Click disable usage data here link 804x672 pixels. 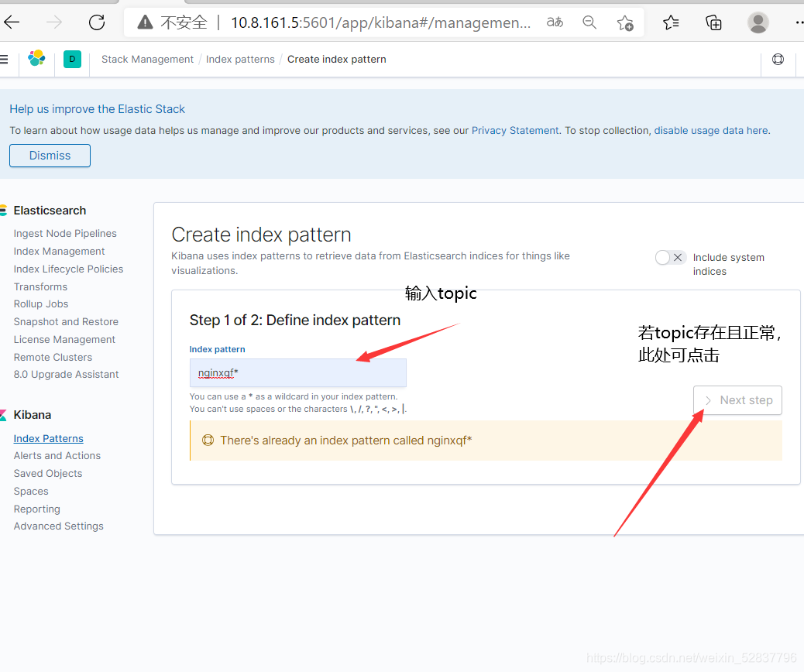[x=711, y=130]
